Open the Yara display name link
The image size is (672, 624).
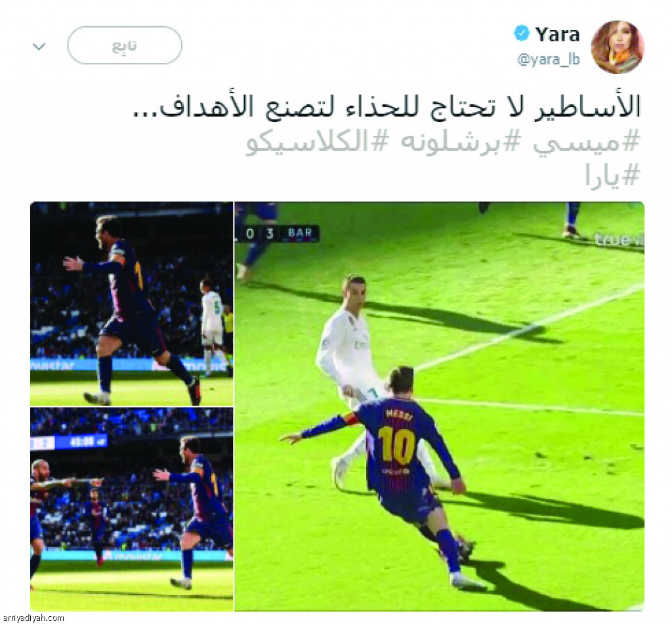tap(557, 34)
